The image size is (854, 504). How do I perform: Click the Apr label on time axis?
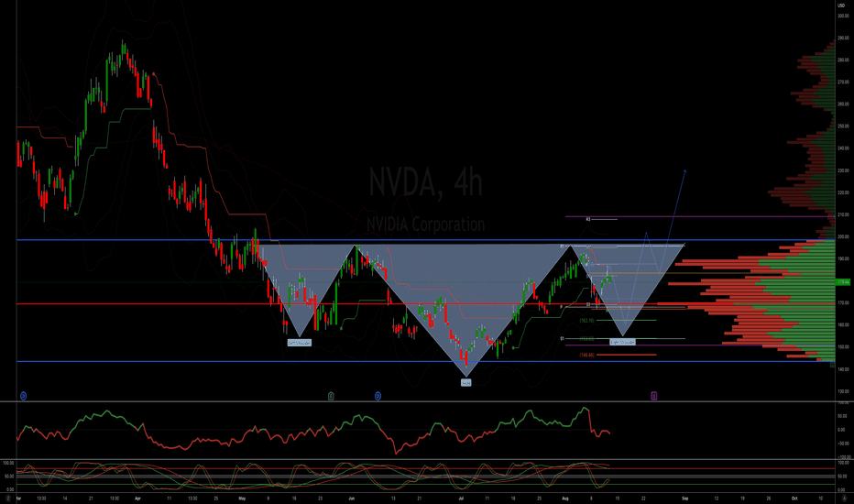[x=137, y=498]
